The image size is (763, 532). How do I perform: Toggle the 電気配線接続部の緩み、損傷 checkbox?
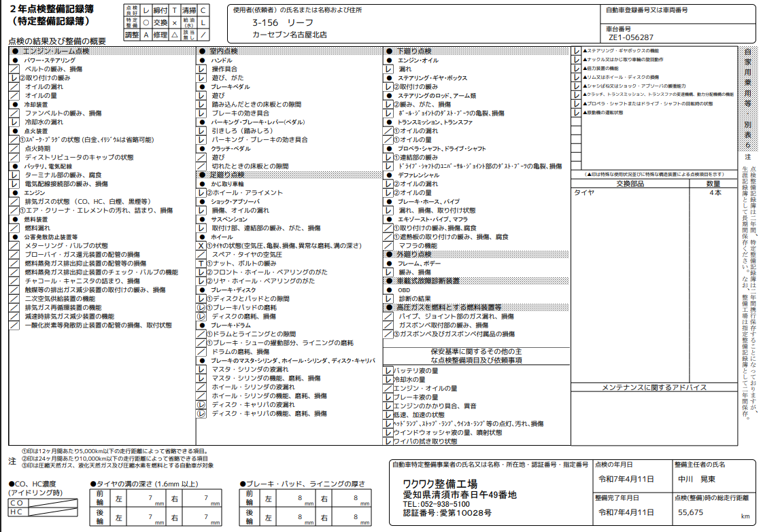14,184
